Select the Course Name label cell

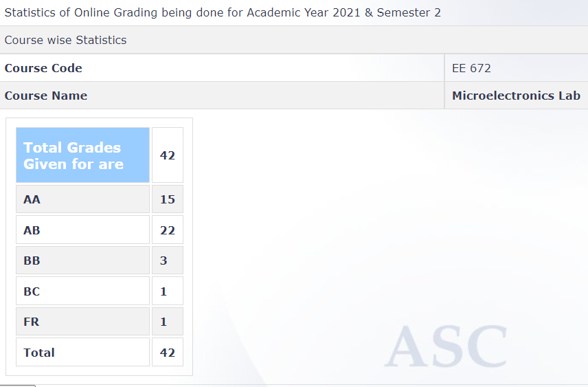pyautogui.click(x=46, y=96)
